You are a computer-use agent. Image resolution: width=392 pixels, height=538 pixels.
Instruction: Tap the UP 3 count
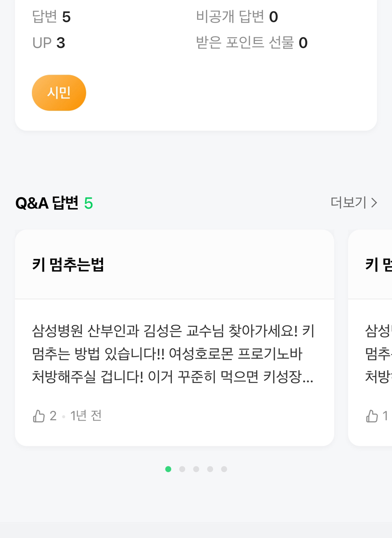pyautogui.click(x=49, y=43)
